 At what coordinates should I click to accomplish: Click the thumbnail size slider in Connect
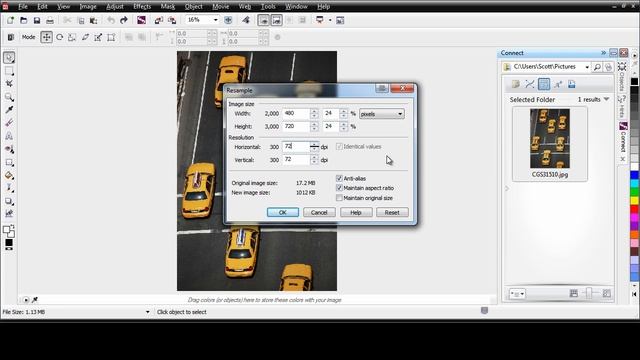coord(590,293)
